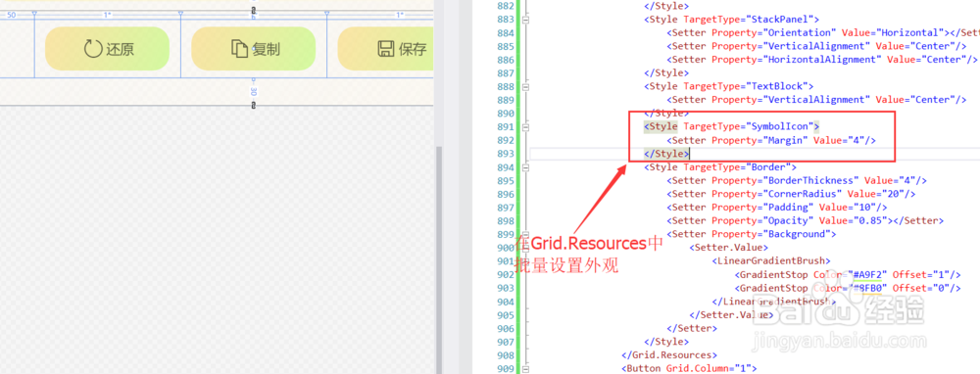Image resolution: width=980 pixels, height=374 pixels.
Task: Click the 1* width label above 还原 column
Action: point(108,15)
